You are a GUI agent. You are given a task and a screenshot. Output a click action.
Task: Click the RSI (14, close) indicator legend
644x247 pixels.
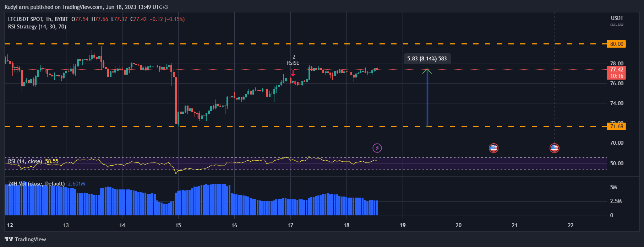coord(25,161)
